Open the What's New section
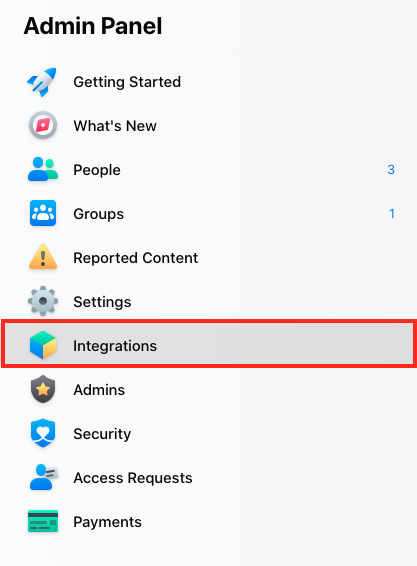The width and height of the screenshot is (417, 566). [x=115, y=126]
